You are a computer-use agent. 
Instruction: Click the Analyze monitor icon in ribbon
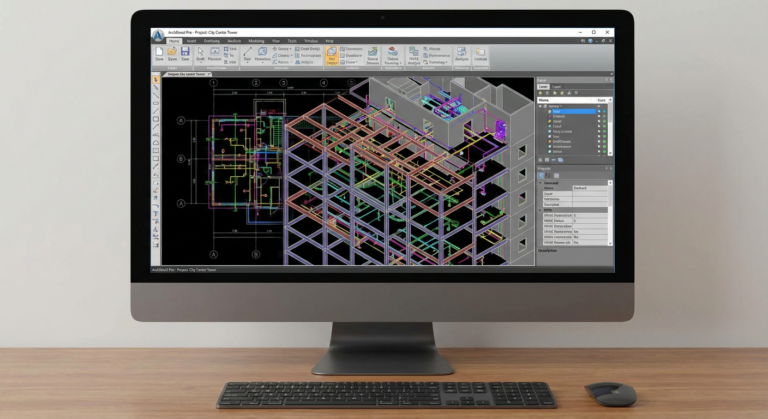[461, 51]
